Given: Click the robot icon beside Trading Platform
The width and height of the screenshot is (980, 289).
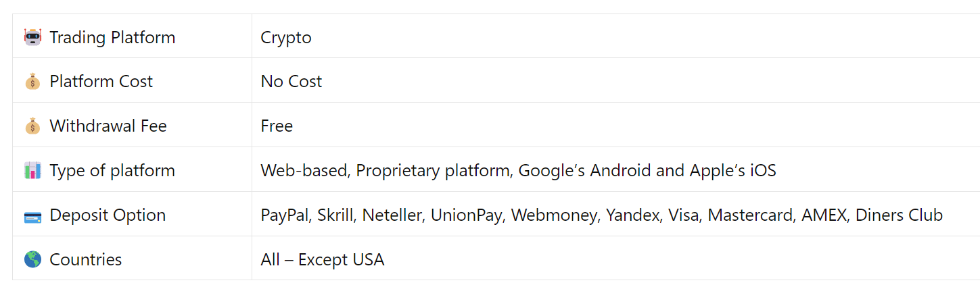Looking at the screenshot, I should (32, 37).
